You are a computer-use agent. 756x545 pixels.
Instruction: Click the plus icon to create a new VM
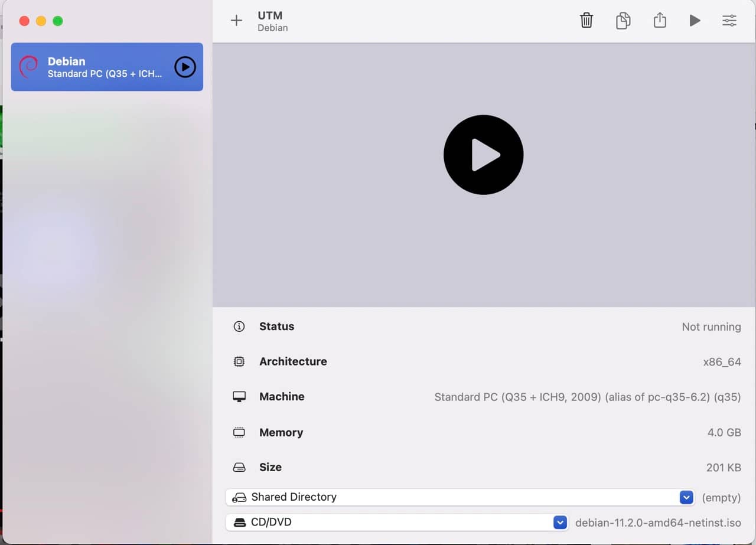coord(236,21)
